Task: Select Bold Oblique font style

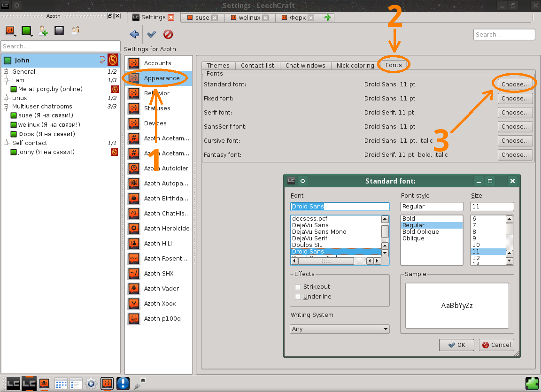Action: click(431, 232)
